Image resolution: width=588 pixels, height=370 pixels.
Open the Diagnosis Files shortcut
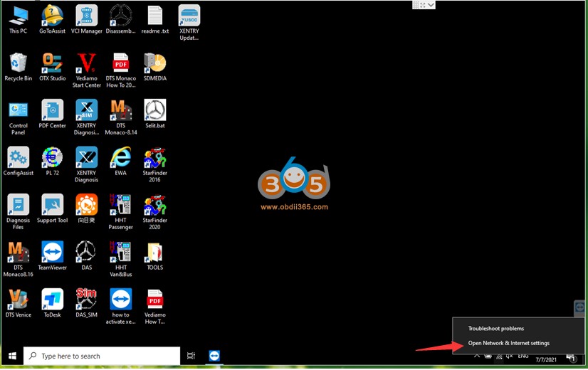point(18,212)
